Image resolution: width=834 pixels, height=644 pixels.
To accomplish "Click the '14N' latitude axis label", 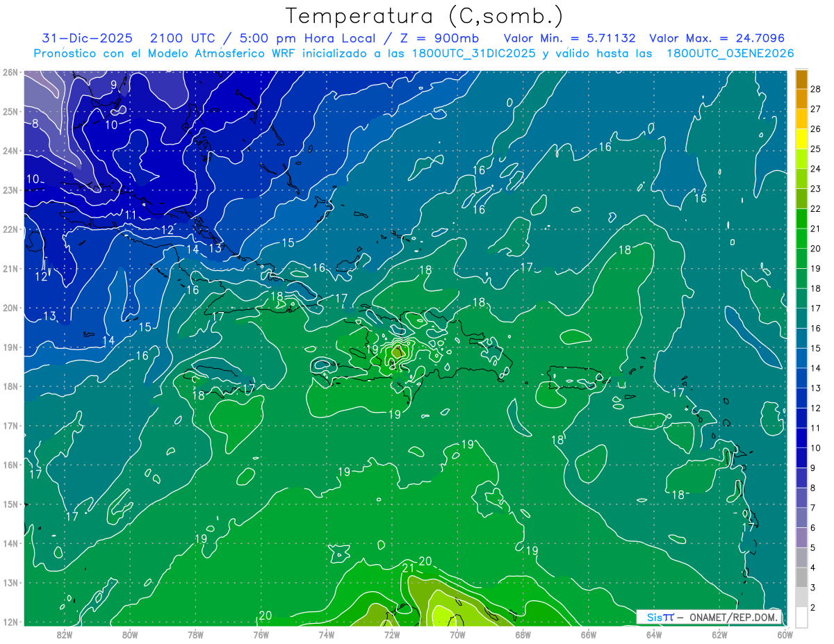I will pos(10,543).
